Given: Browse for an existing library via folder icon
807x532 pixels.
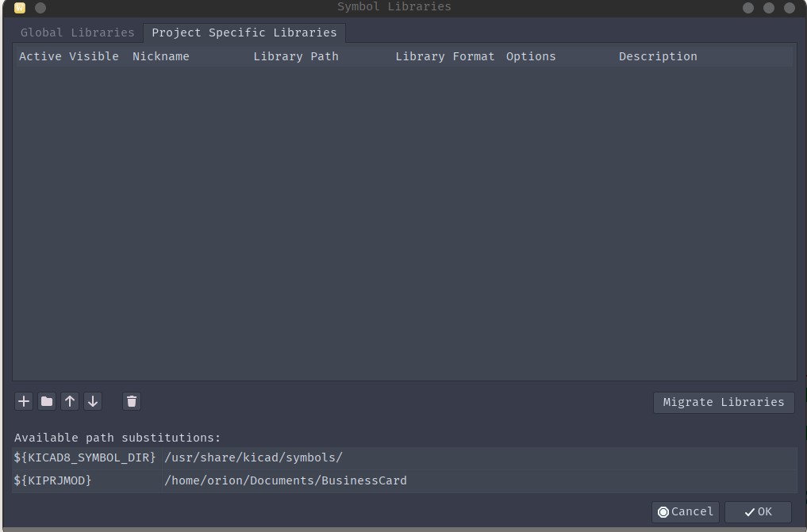Looking at the screenshot, I should pos(46,401).
